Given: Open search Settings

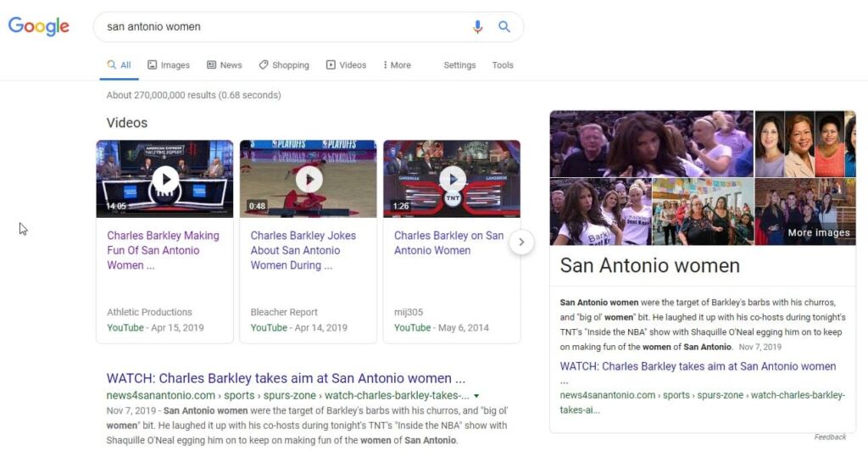Looking at the screenshot, I should pyautogui.click(x=459, y=64).
